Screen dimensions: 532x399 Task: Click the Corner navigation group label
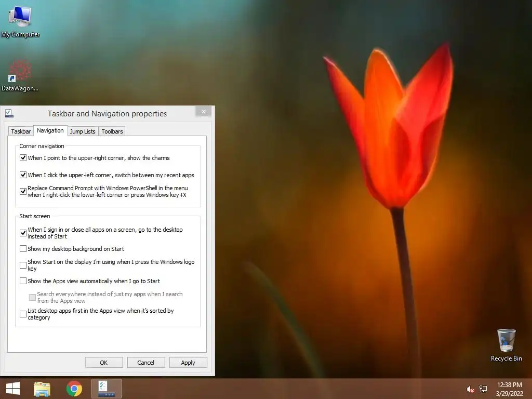coord(42,146)
